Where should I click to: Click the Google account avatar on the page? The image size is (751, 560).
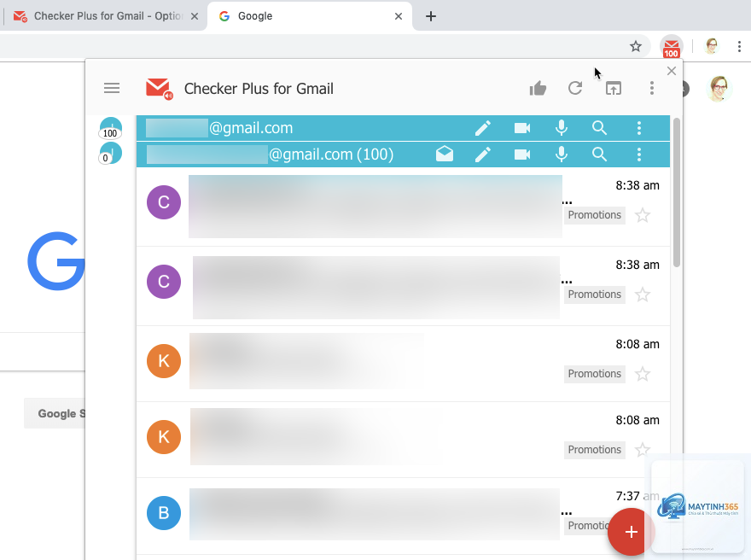coord(719,89)
